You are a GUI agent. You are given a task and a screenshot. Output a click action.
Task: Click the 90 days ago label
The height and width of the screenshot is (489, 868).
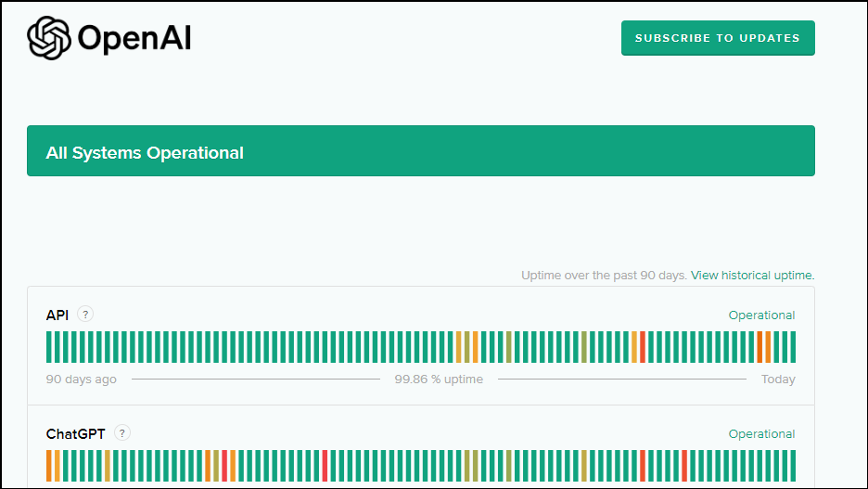[x=81, y=380]
